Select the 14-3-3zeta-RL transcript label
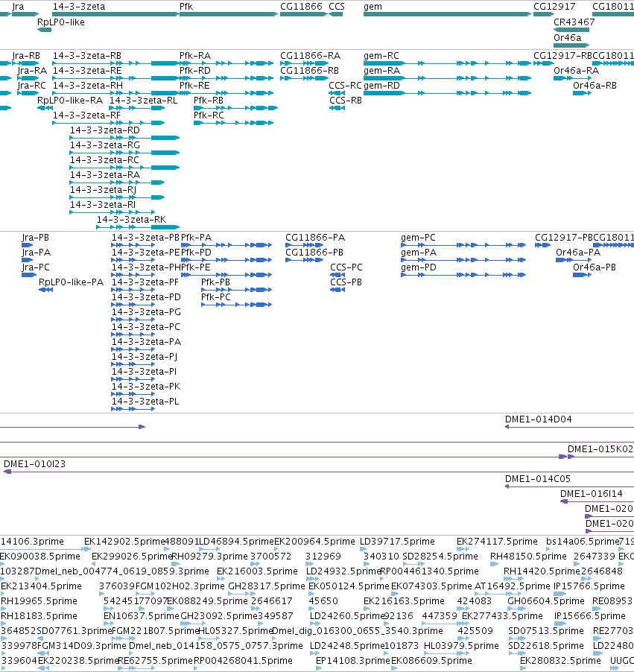 (144, 101)
